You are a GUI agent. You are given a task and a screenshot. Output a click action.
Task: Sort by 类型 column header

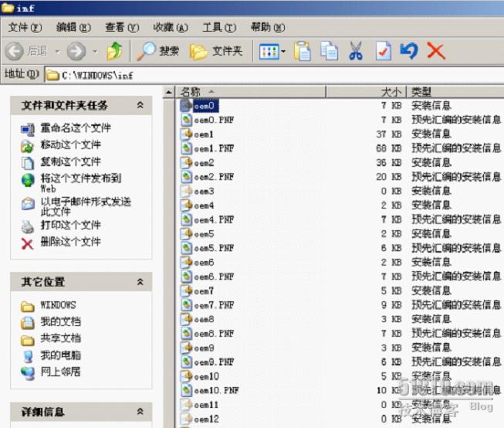pos(455,92)
